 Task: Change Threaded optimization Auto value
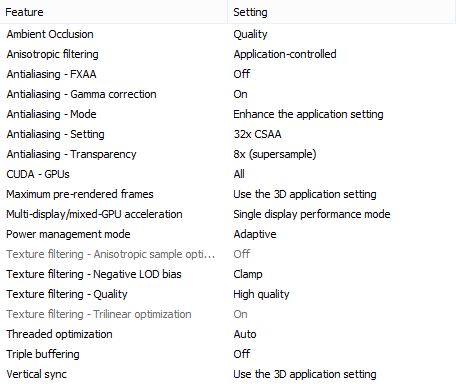point(245,334)
